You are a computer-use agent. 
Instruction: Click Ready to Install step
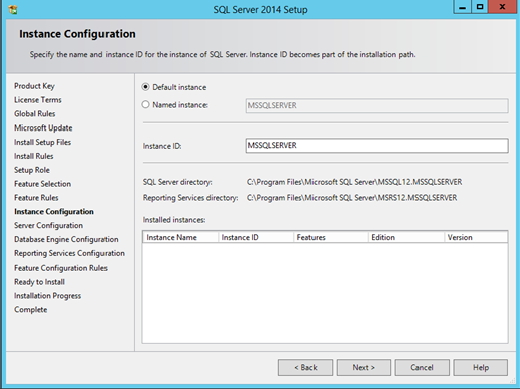(x=39, y=282)
